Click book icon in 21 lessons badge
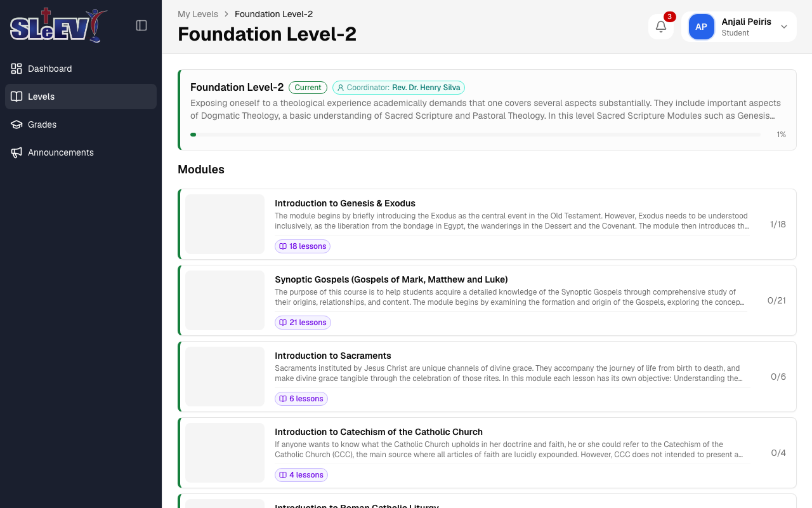The height and width of the screenshot is (508, 812). [283, 323]
